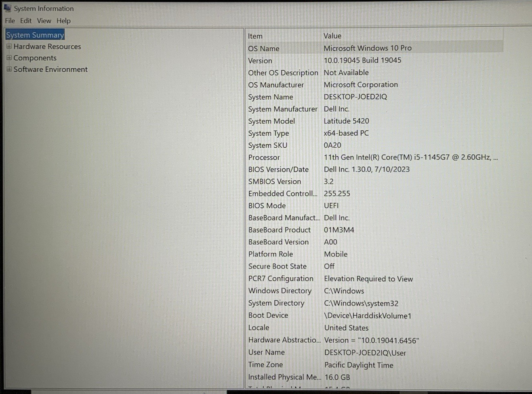Click the value 3.2

(x=329, y=181)
